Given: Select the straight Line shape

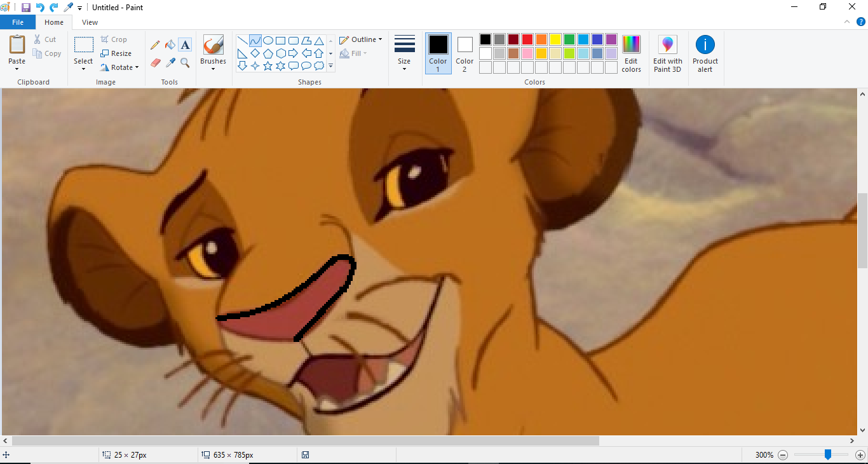Looking at the screenshot, I should point(242,41).
